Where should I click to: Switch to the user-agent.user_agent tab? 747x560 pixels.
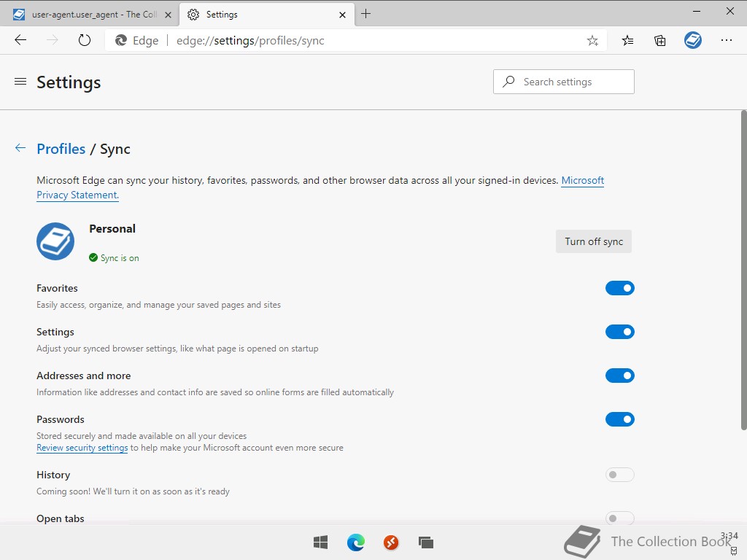pyautogui.click(x=89, y=15)
